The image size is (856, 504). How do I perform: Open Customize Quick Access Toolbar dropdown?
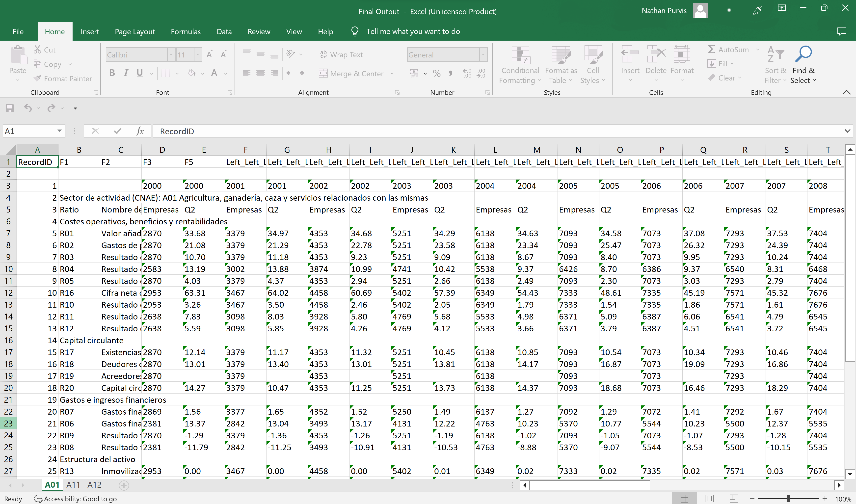(75, 108)
